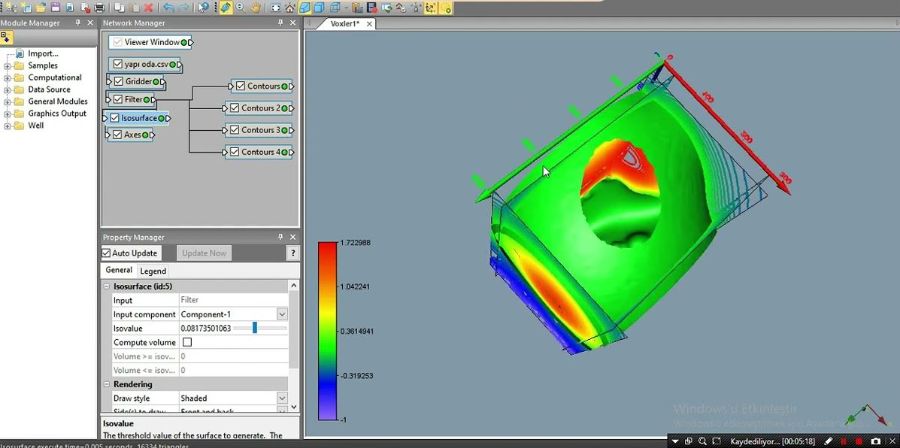Click the Undo arrow icon

pos(169,7)
